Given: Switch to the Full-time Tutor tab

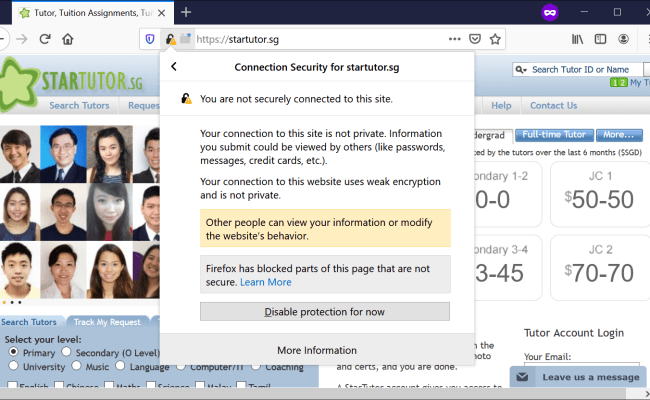Looking at the screenshot, I should click(x=554, y=135).
